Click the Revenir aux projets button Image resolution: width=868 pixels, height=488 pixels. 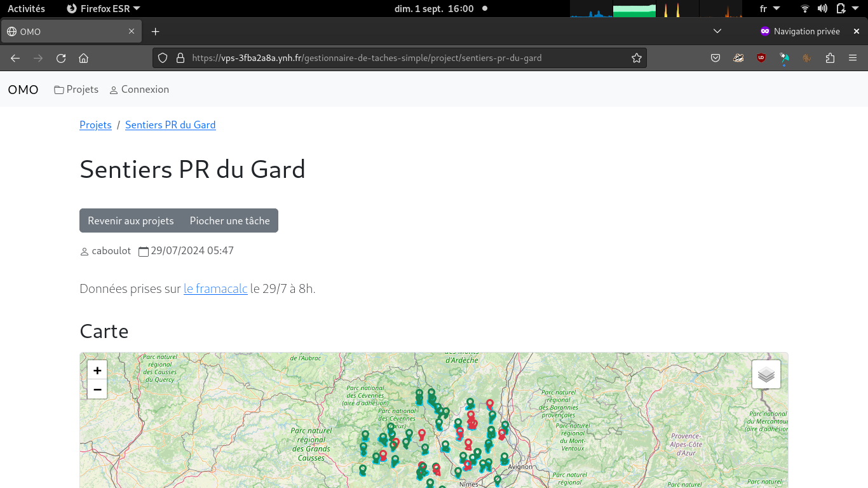click(x=131, y=220)
